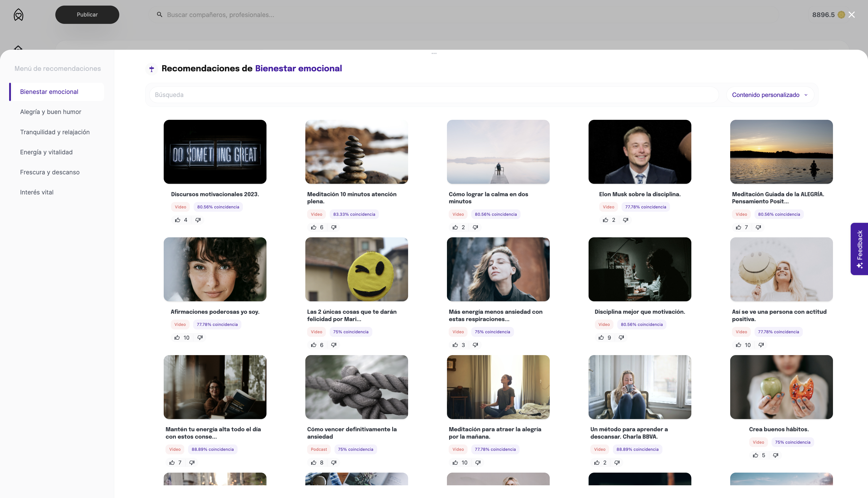Click the Publicar button
Image resolution: width=868 pixels, height=498 pixels.
click(x=87, y=15)
